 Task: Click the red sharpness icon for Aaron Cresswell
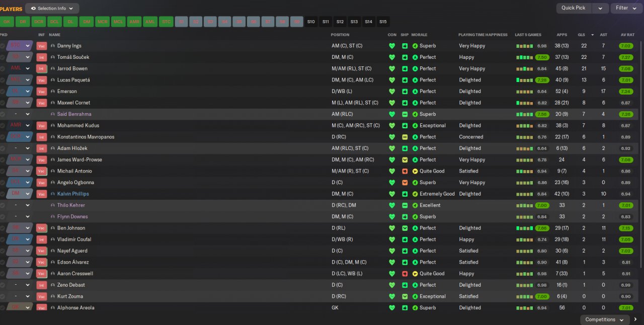(405, 274)
